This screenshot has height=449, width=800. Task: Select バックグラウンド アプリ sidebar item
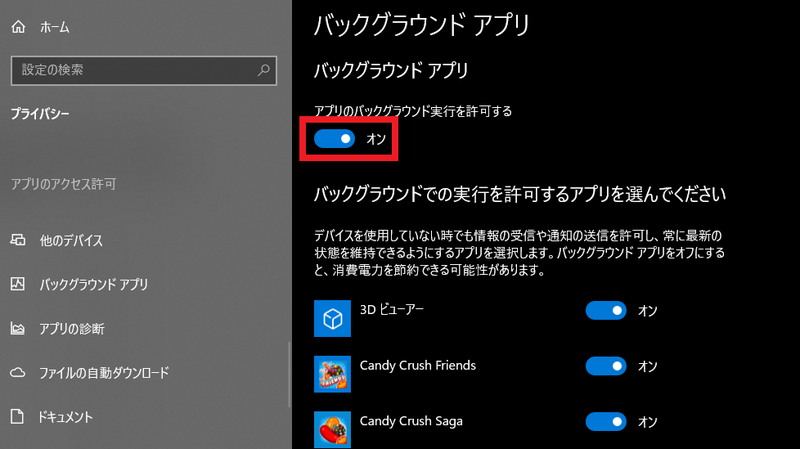(x=94, y=284)
